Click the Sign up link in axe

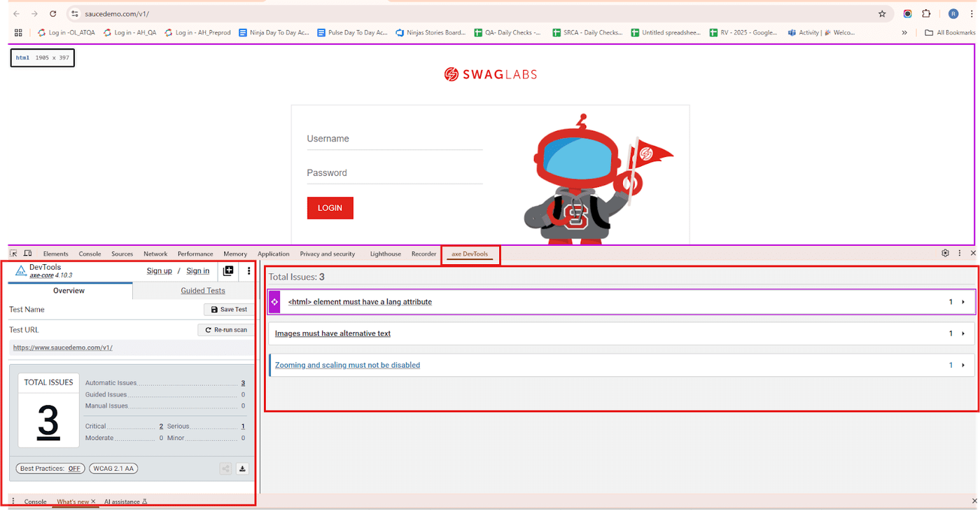[x=159, y=271]
